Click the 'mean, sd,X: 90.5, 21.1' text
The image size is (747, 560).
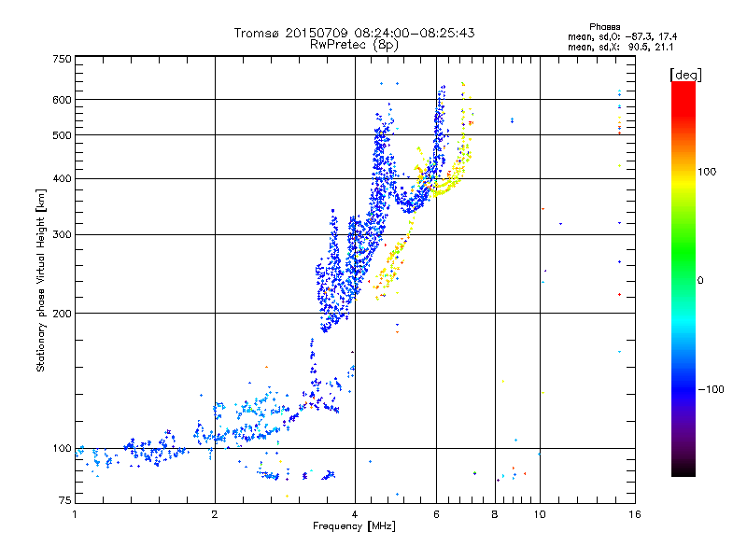tap(620, 47)
